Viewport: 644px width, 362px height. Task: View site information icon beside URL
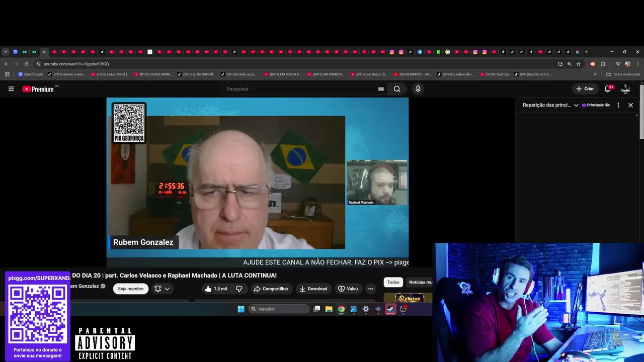(39, 64)
